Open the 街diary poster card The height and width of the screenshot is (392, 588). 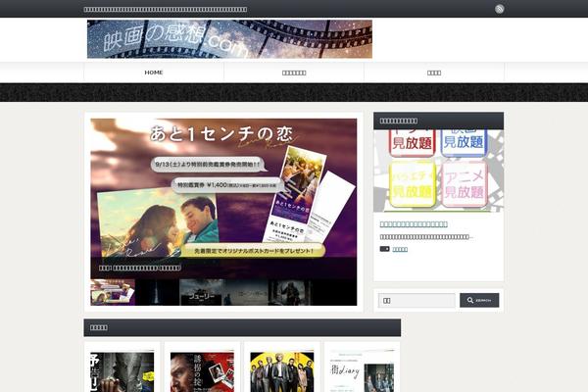coord(363,371)
